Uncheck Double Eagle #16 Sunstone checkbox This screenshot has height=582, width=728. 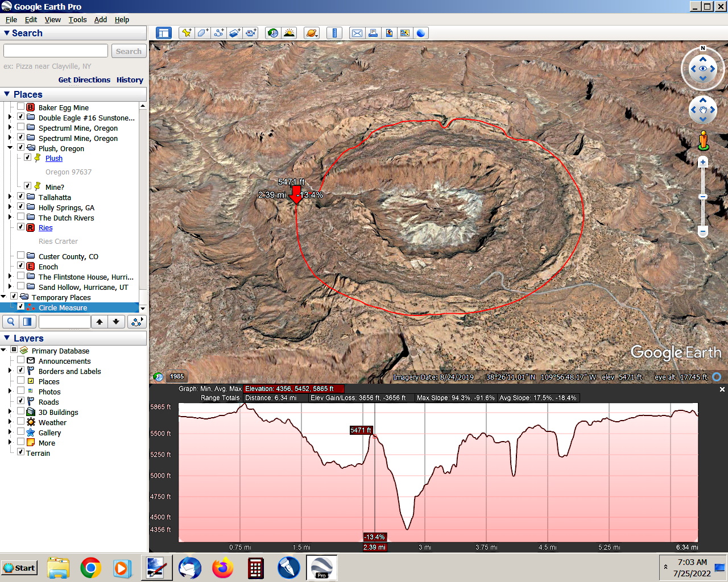(x=21, y=117)
